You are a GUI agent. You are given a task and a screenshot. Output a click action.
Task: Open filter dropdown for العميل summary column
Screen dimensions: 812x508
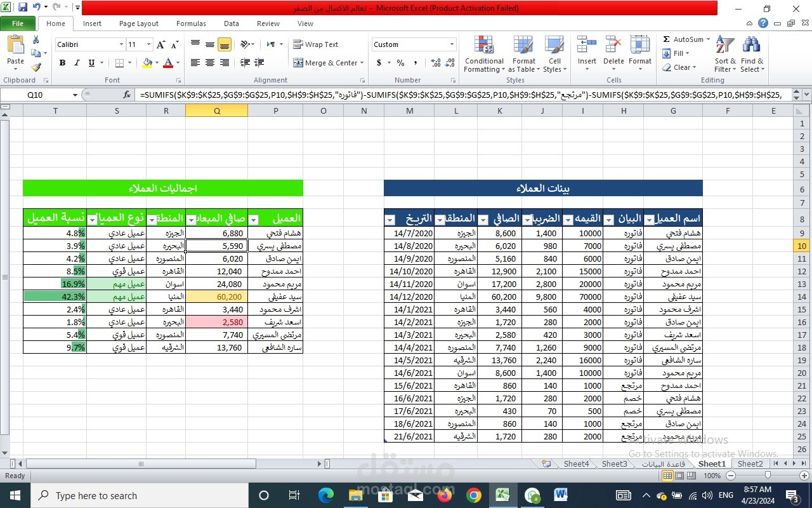pos(254,219)
